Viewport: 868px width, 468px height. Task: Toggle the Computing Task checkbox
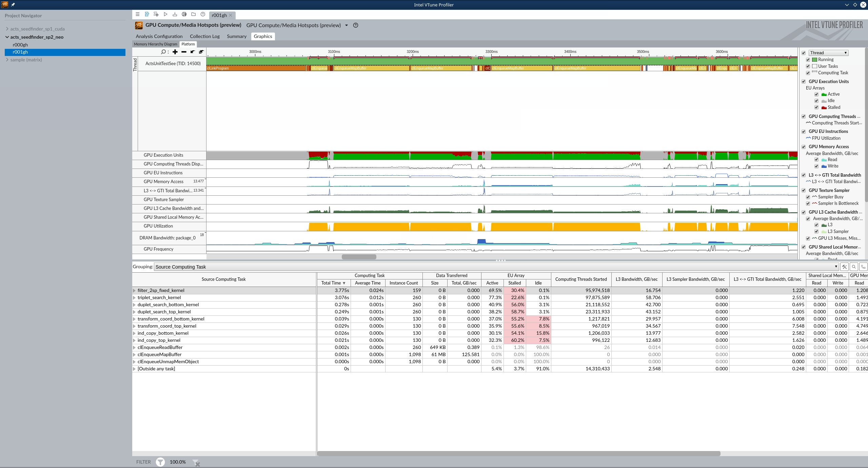click(808, 73)
